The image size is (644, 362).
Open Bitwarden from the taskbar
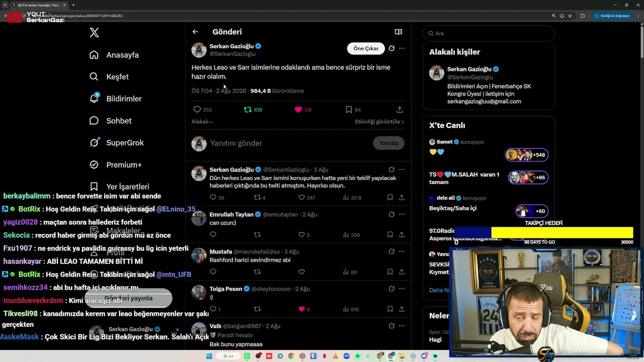(313, 356)
